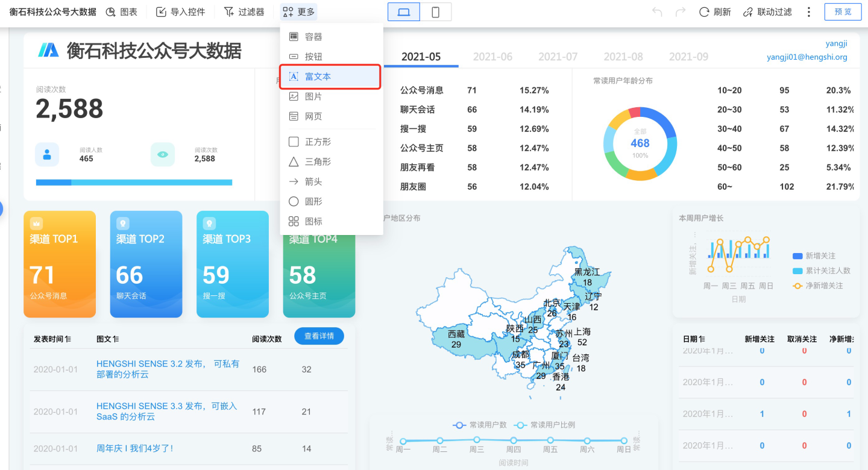Image resolution: width=868 pixels, height=470 pixels.
Task: Click the 预览 preview button
Action: tap(843, 12)
